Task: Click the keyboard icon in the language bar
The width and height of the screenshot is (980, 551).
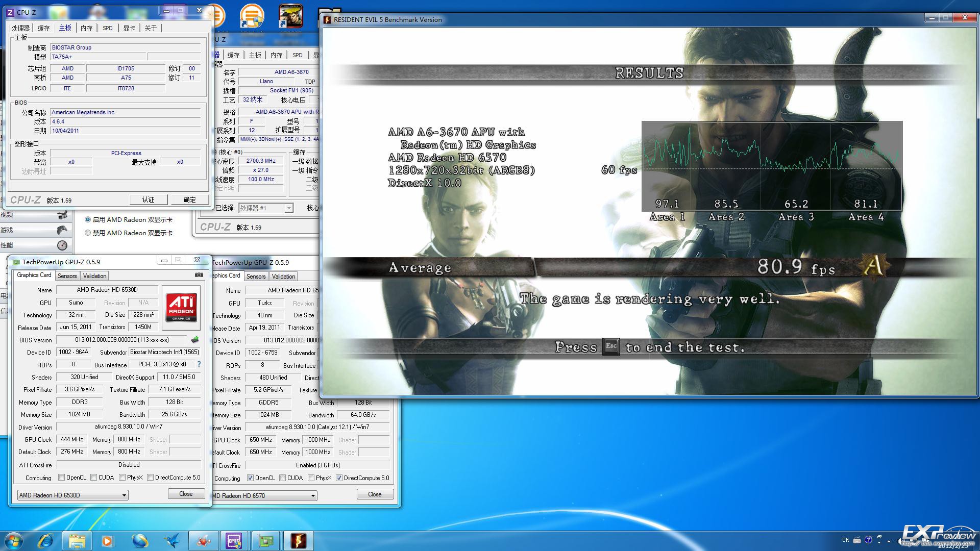Action: [857, 540]
